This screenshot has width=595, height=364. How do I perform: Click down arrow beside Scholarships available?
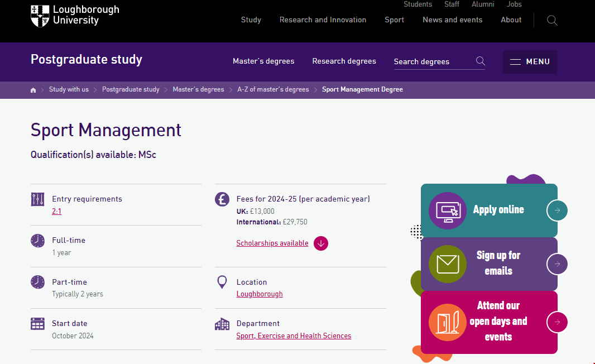(321, 243)
